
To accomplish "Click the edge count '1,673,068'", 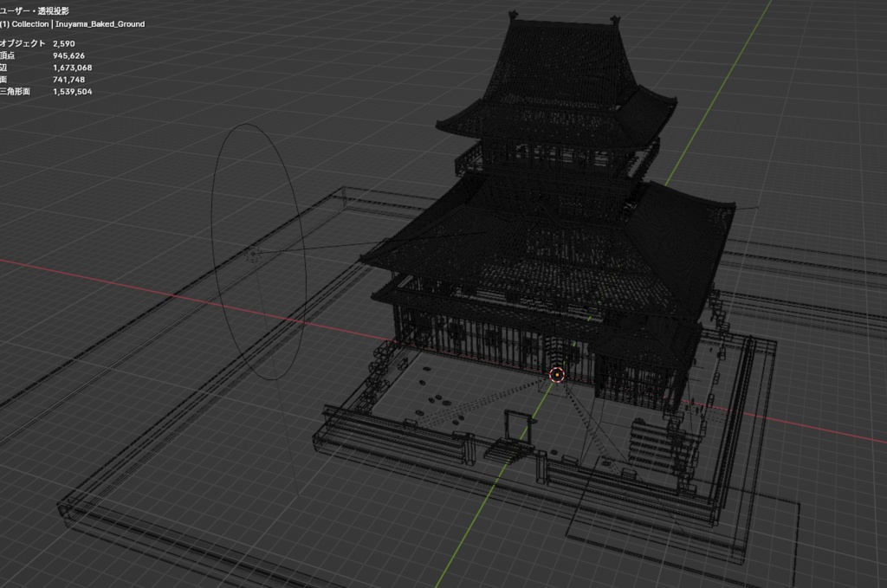I will click(73, 68).
